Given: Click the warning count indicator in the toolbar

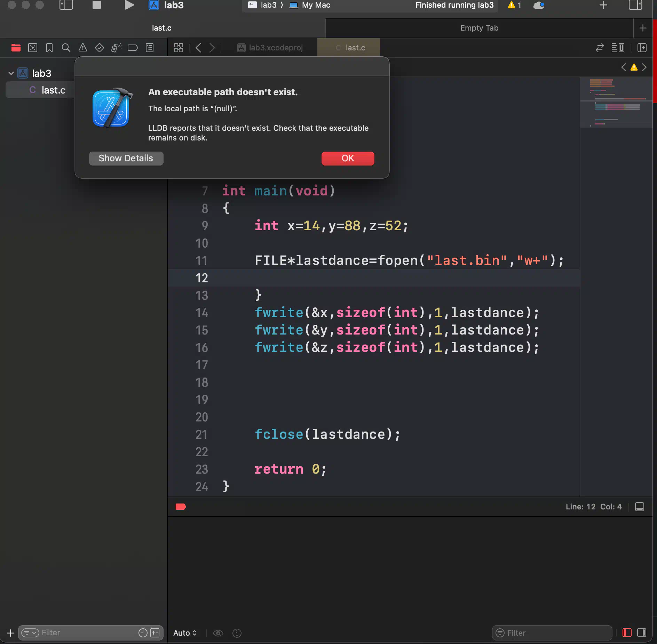Looking at the screenshot, I should click(x=514, y=5).
